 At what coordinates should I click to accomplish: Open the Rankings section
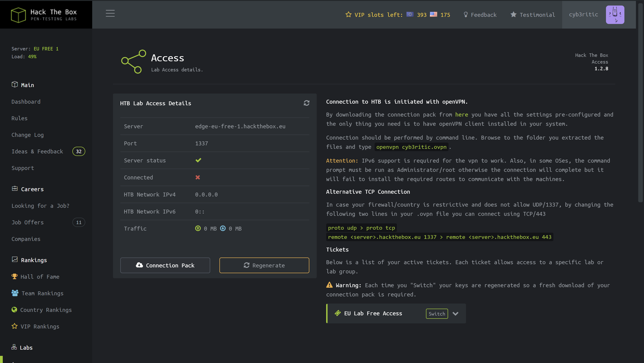pos(30,260)
